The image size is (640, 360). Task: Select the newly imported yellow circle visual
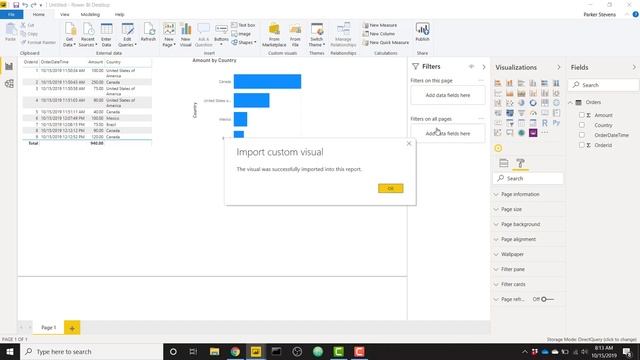[498, 148]
